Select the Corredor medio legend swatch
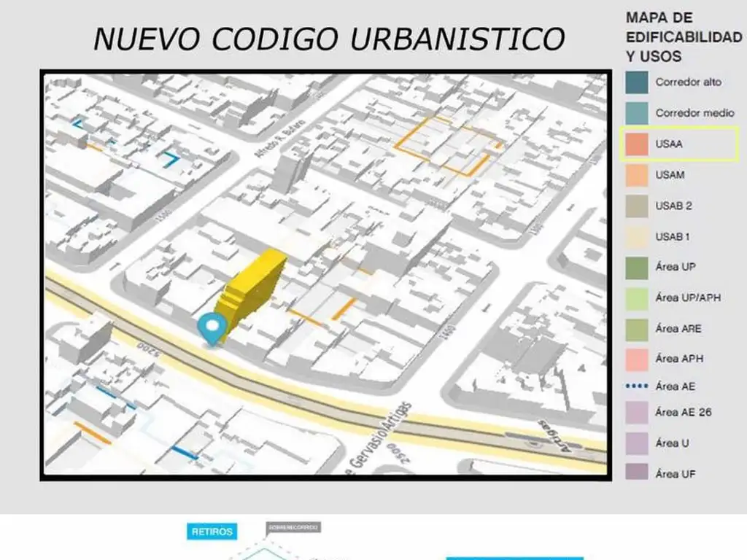This screenshot has width=747, height=560. 636,113
